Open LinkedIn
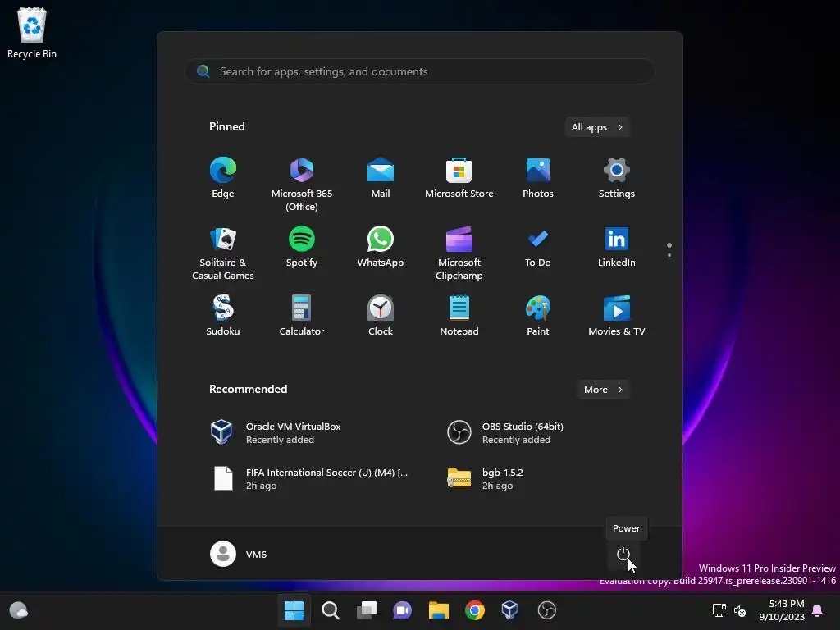This screenshot has width=840, height=630. tap(617, 247)
